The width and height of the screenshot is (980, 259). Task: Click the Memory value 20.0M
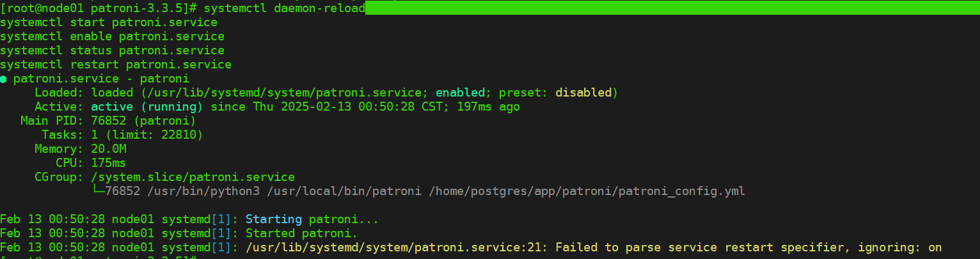(x=109, y=149)
